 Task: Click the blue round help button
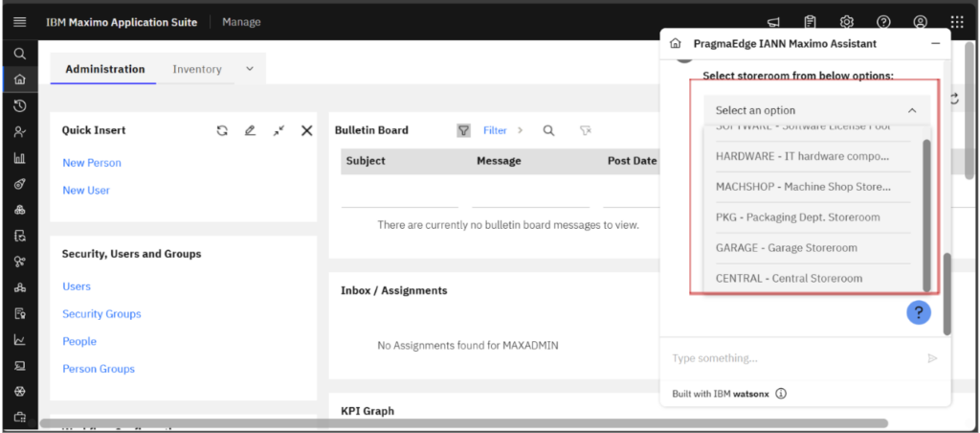(919, 311)
